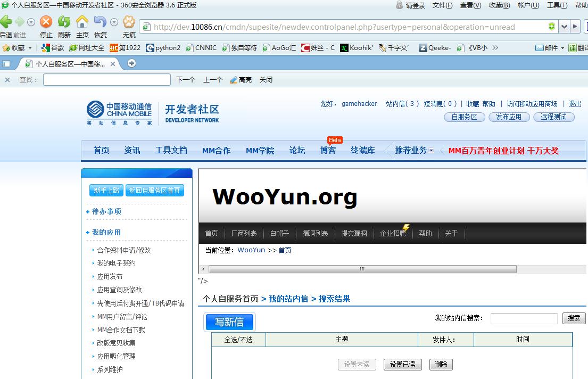The image size is (588, 379).
Task: Click the 删除 button
Action: click(x=441, y=365)
